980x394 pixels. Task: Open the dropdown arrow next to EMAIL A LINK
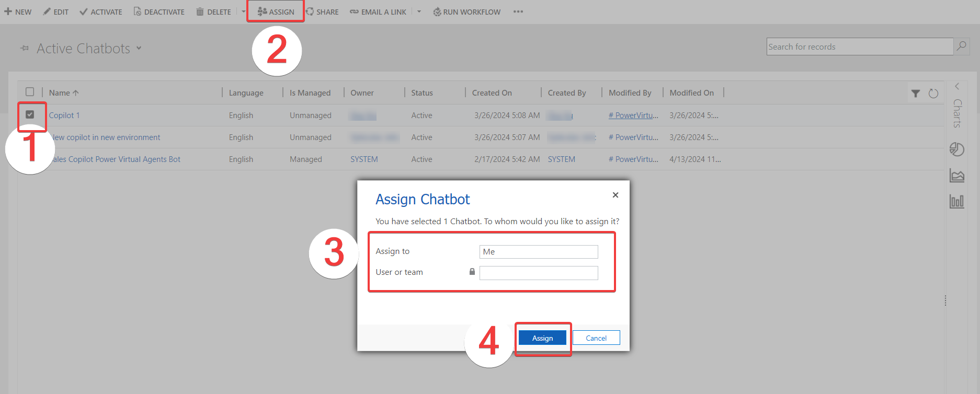419,11
